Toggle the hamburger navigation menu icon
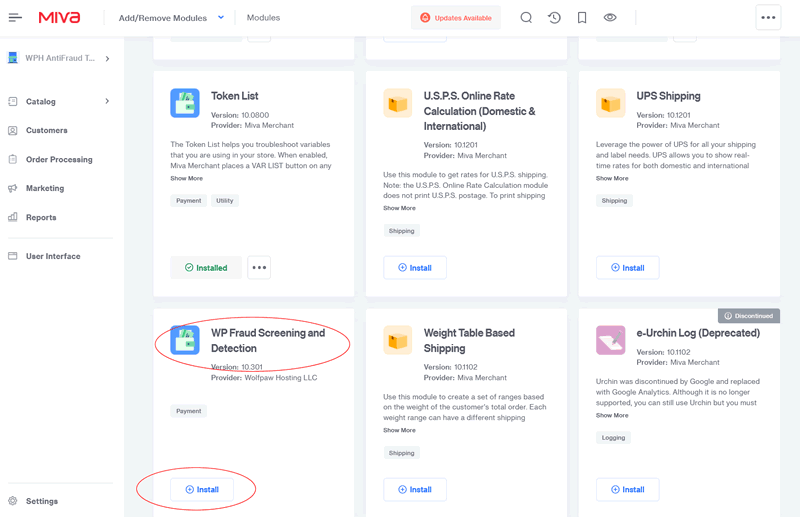This screenshot has width=800, height=517. [15, 18]
